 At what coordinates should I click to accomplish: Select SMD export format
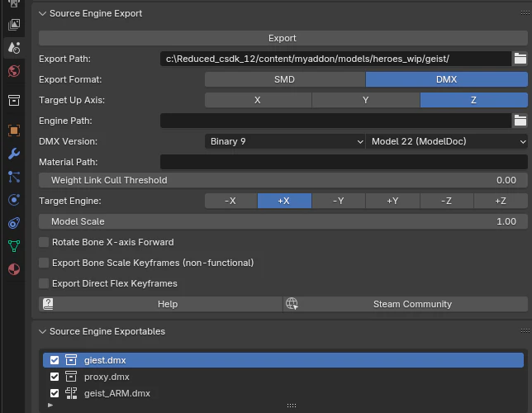[x=284, y=80]
